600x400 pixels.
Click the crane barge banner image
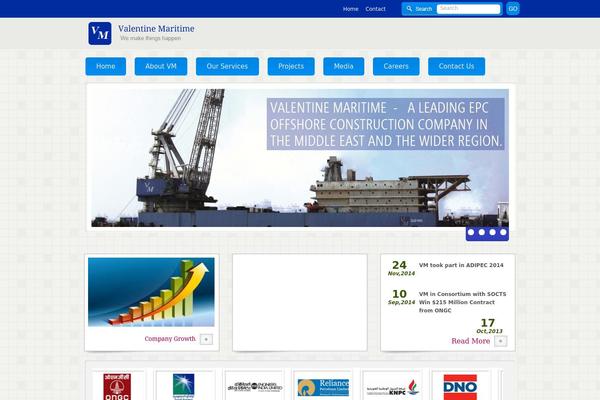coord(300,158)
